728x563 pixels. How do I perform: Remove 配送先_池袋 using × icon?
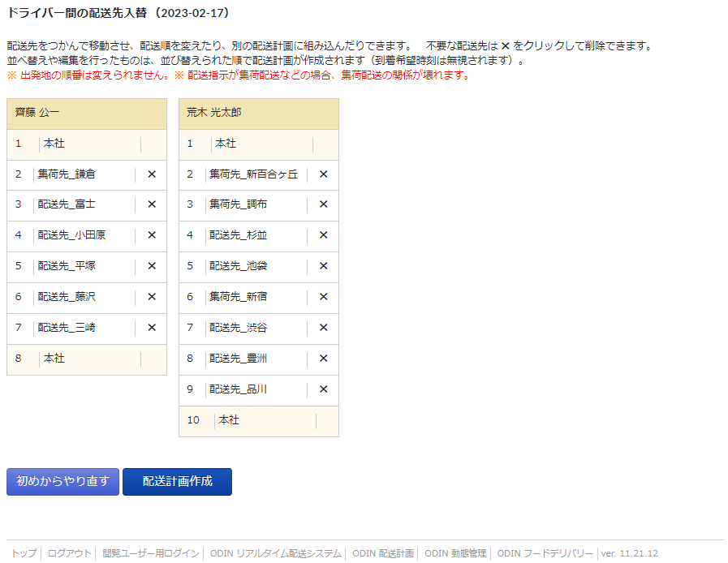click(x=323, y=266)
